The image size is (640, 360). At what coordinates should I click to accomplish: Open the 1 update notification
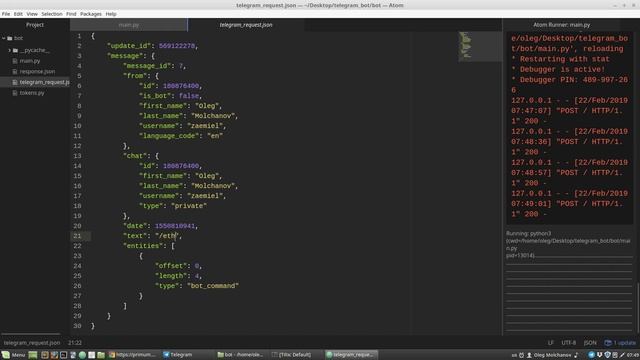(620, 343)
